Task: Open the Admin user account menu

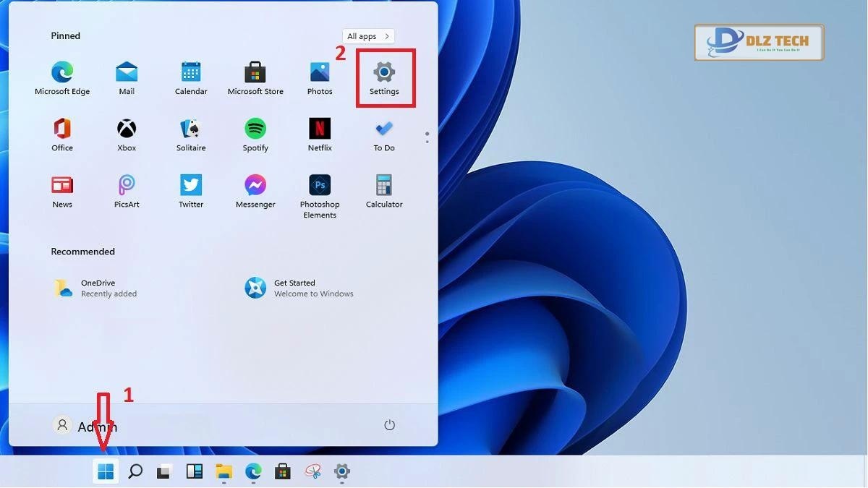Action: (x=85, y=427)
